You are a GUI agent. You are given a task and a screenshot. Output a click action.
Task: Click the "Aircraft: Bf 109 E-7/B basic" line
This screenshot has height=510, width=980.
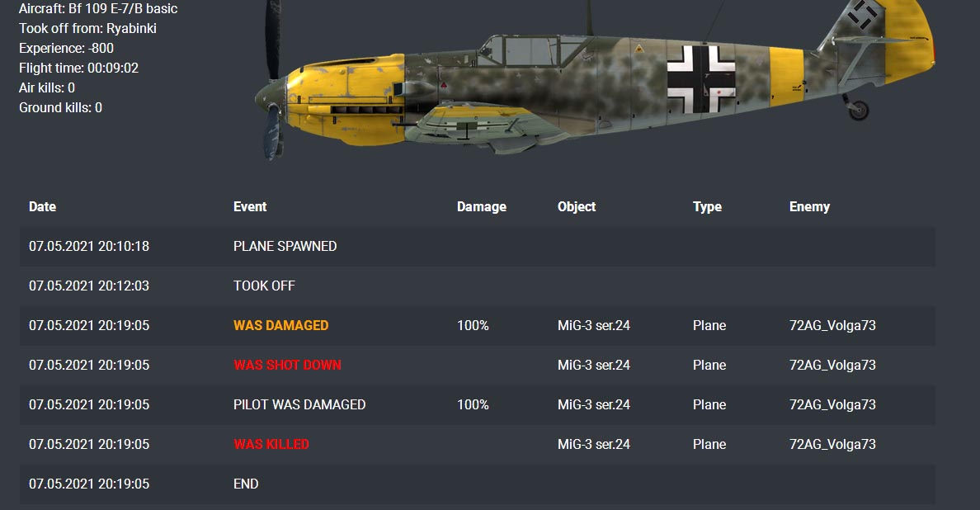pos(98,8)
